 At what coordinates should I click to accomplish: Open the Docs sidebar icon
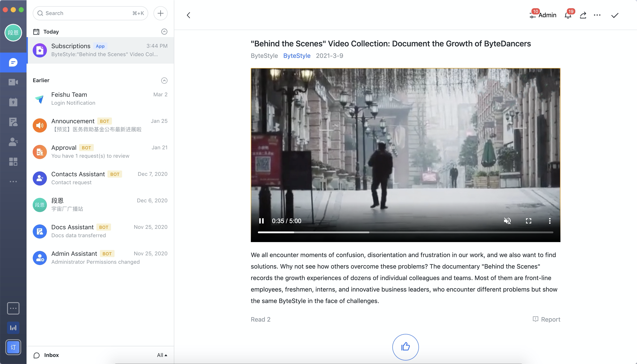tap(13, 122)
